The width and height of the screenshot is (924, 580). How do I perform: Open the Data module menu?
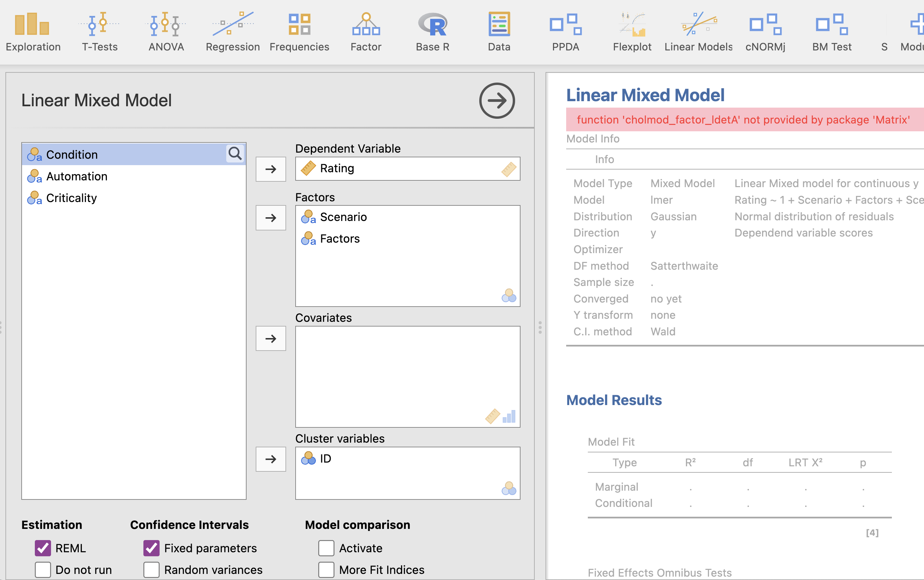(499, 32)
